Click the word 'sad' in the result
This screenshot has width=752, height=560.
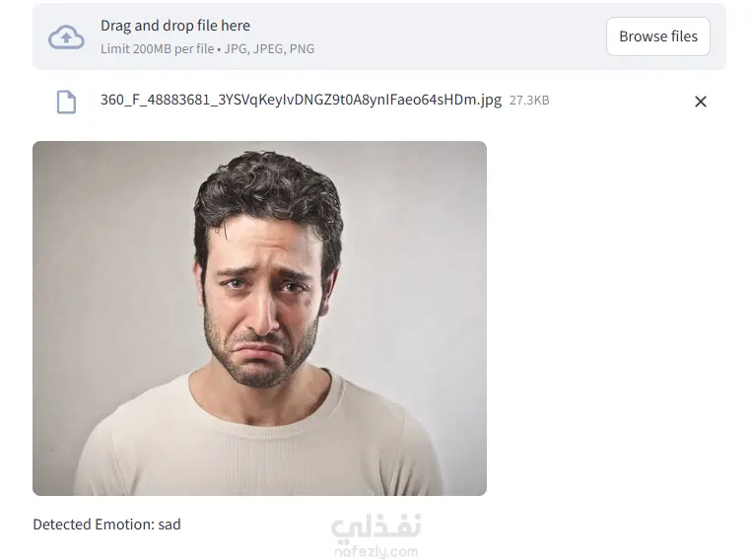point(170,525)
